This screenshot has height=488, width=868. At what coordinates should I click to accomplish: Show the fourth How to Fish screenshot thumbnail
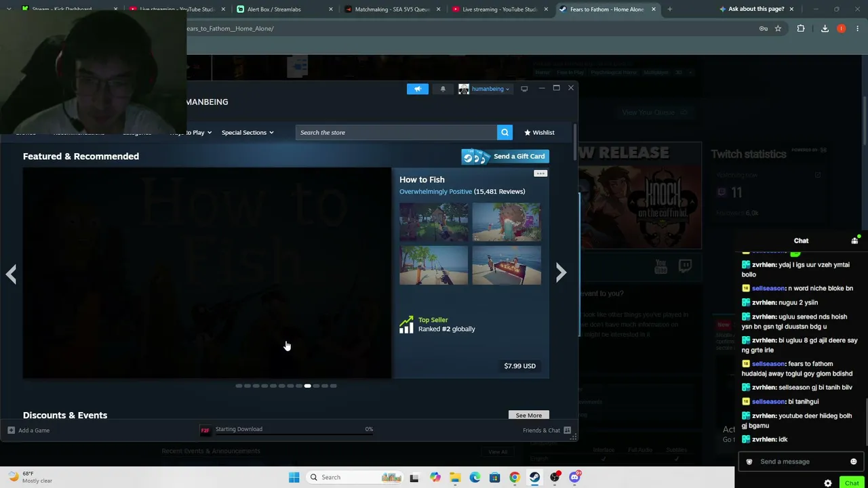point(507,265)
